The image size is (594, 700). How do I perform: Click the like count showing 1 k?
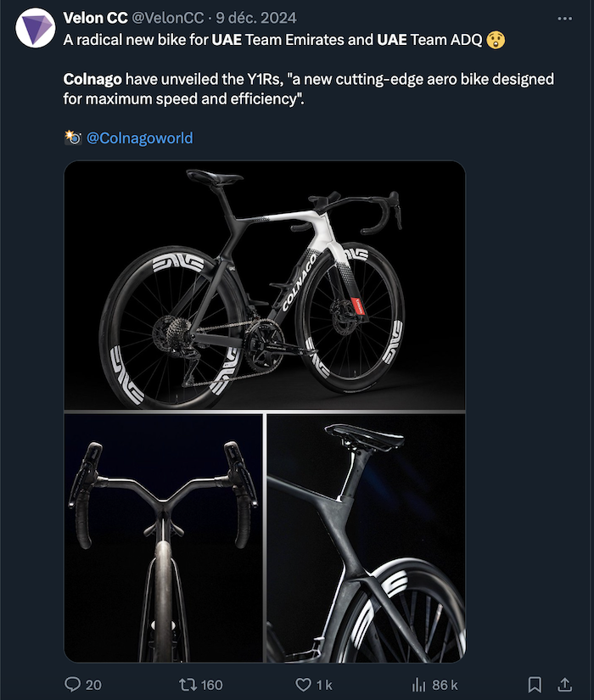tap(325, 685)
